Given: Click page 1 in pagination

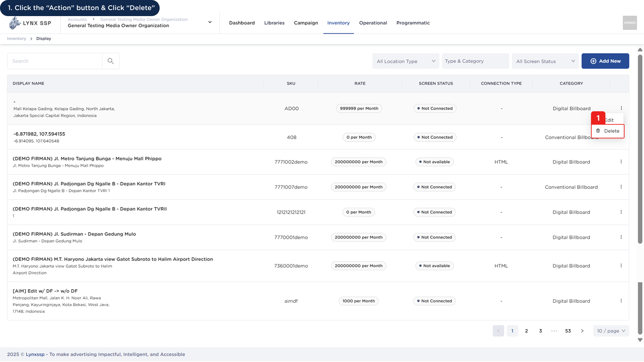Looking at the screenshot, I should pos(512,331).
